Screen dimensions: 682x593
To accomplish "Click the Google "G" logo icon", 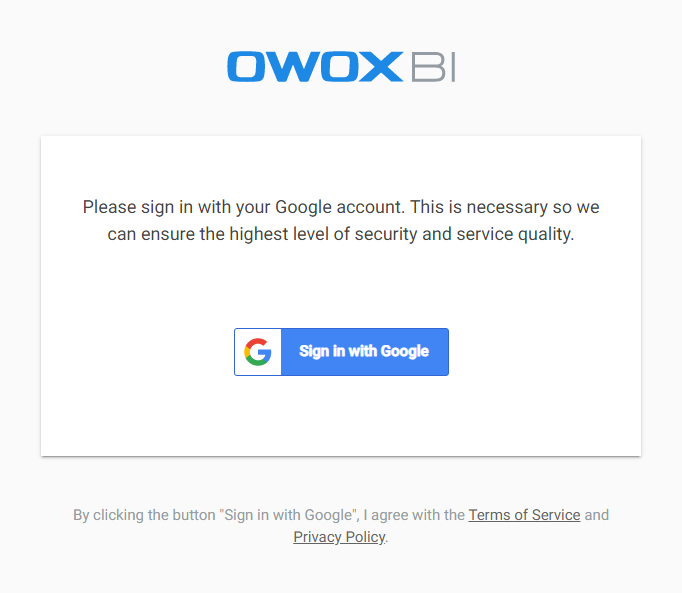I will [x=258, y=352].
